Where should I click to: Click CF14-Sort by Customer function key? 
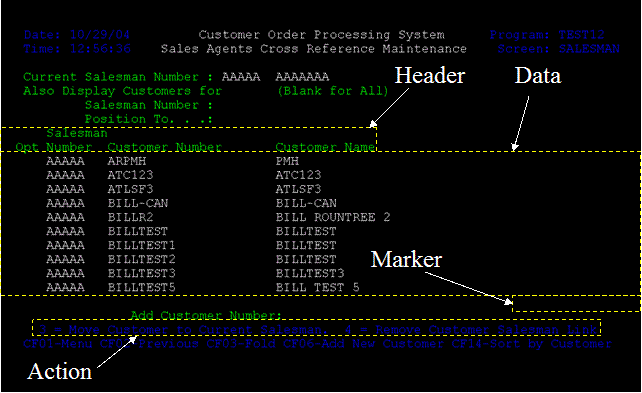[x=532, y=343]
